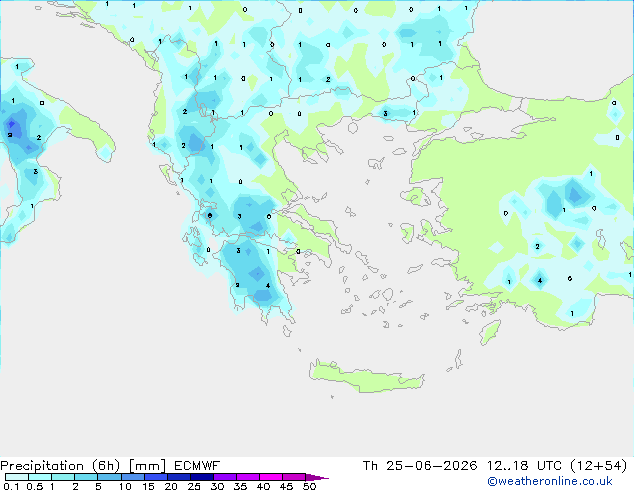This screenshot has height=490, width=634.
Task: Click the "10" legend scale label
Action: pyautogui.click(x=125, y=486)
